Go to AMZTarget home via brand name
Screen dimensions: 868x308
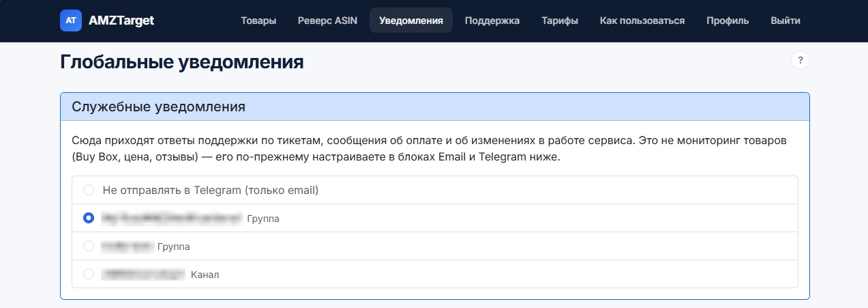[121, 20]
